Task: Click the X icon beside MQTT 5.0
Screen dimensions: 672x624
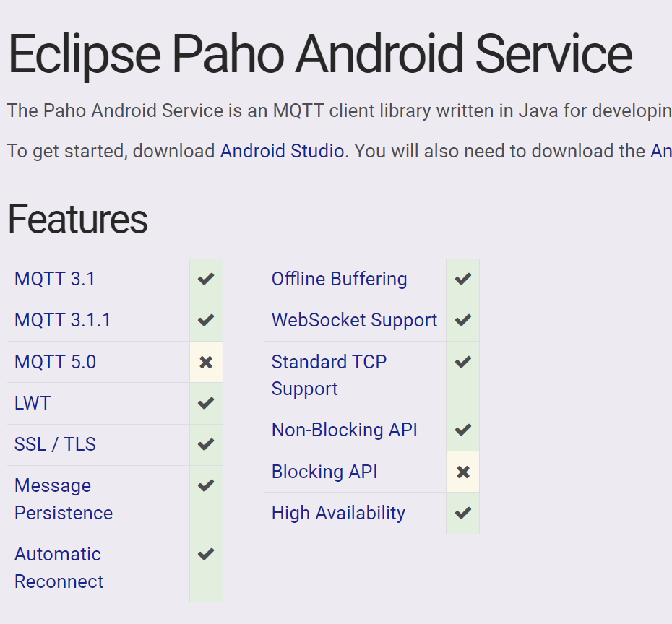Action: click(x=206, y=363)
